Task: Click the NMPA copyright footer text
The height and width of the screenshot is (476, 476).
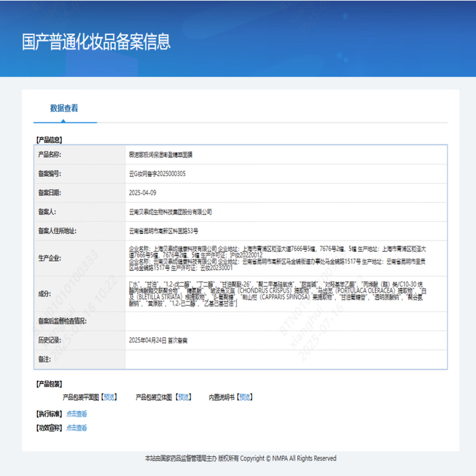Action: (x=240, y=459)
